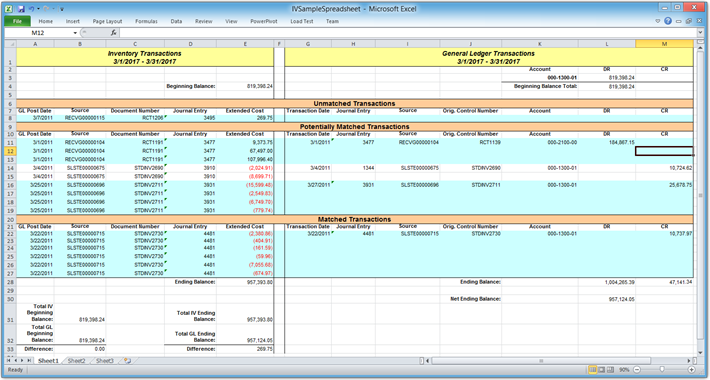
Task: Click the Matched Transactions section header
Action: tap(355, 219)
